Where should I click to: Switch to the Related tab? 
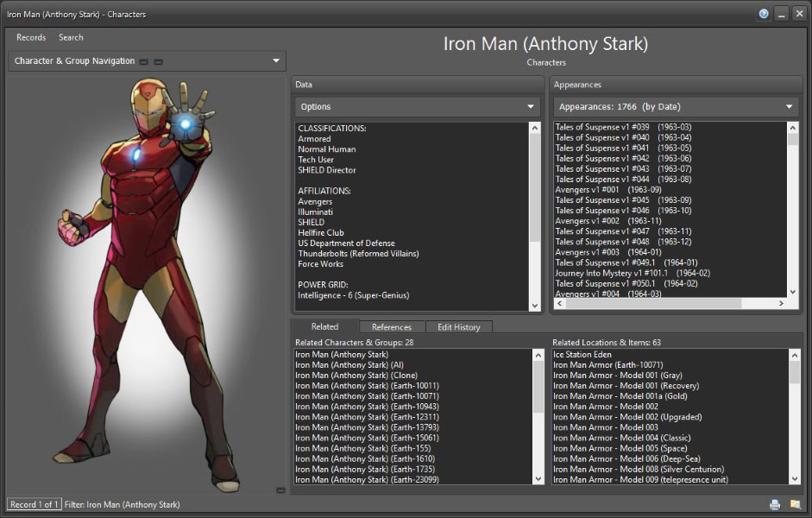point(324,326)
